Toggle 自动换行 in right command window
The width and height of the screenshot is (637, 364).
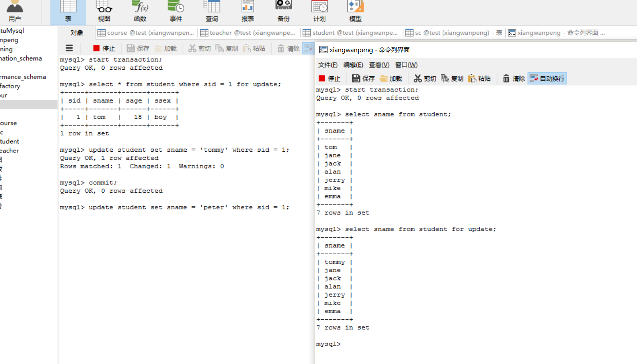coord(547,78)
